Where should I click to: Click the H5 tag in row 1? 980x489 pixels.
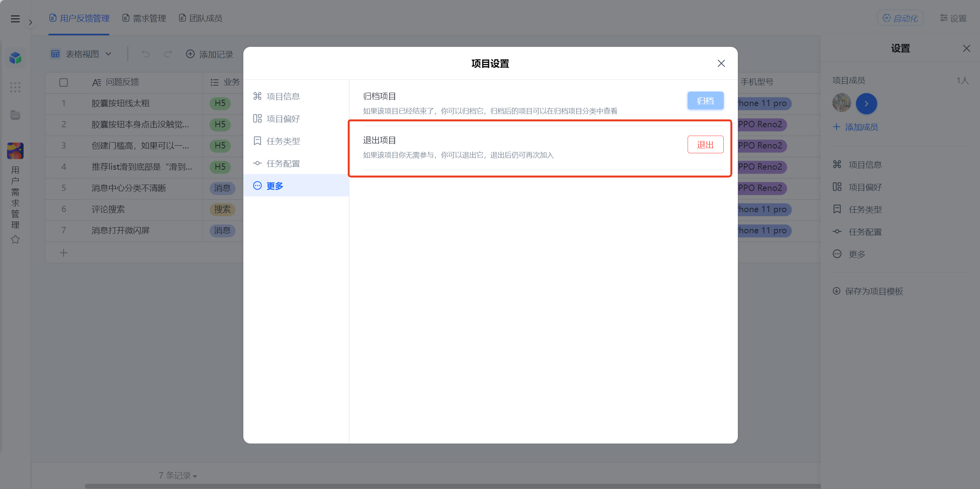click(220, 103)
